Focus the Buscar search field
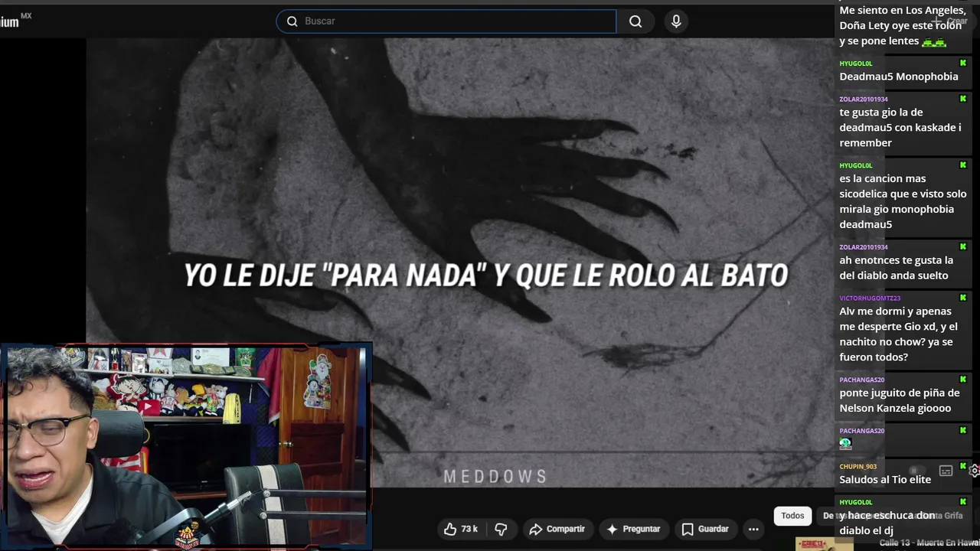 click(x=446, y=21)
